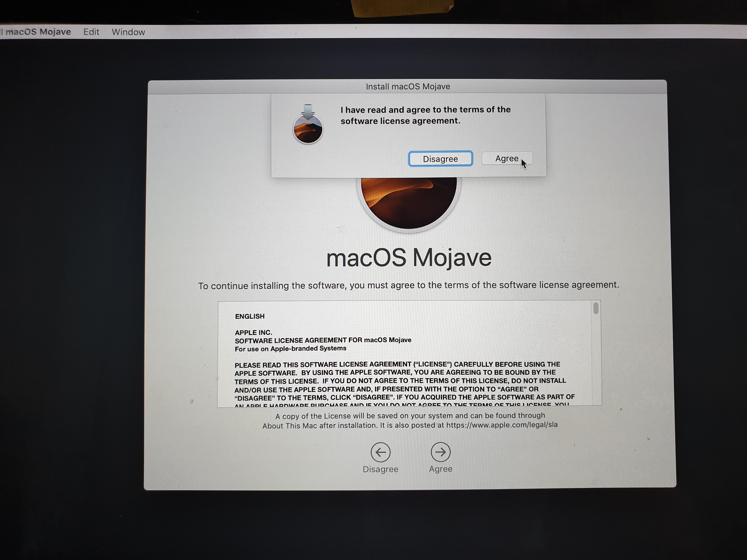Click the 'Disagree' label under the back arrow
The image size is (747, 560).
[381, 469]
